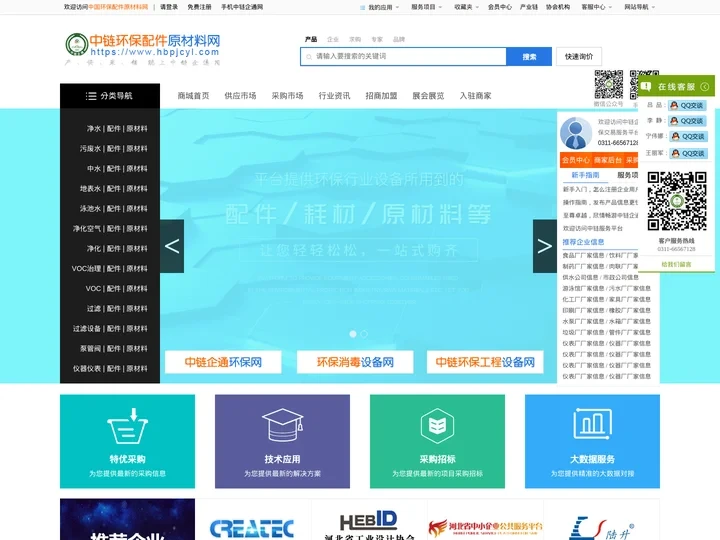Click the blue 搜索 button
This screenshot has width=720, height=540.
[529, 56]
